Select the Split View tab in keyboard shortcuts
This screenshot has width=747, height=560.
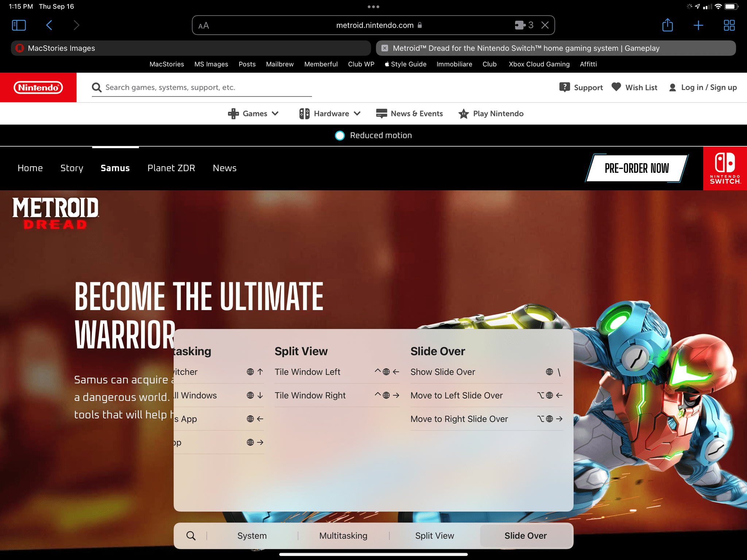(434, 535)
